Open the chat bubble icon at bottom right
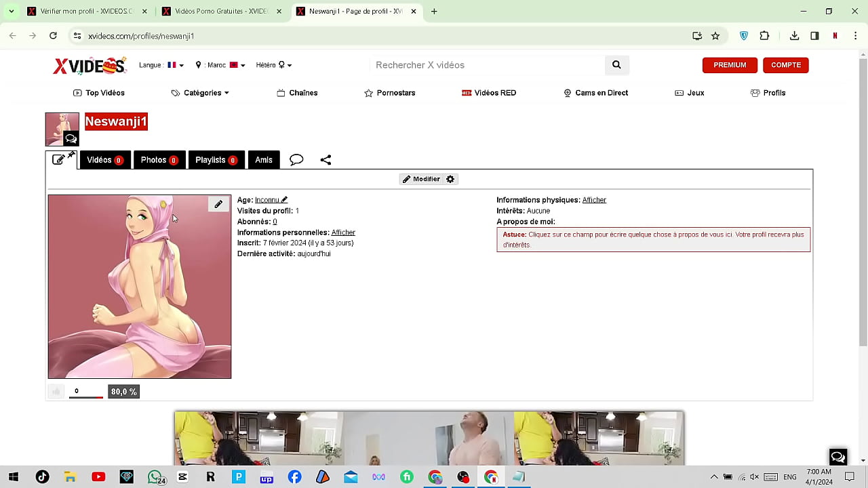Viewport: 868px width, 488px height. 838,457
